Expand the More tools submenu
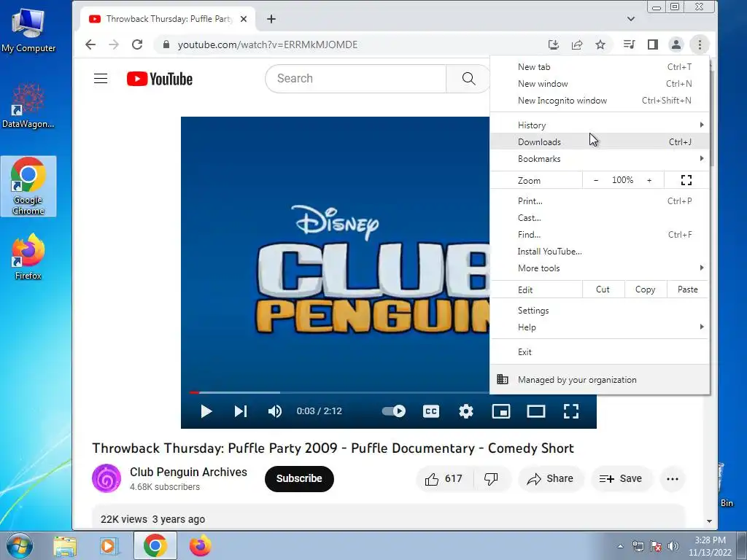The width and height of the screenshot is (747, 560). (x=600, y=268)
